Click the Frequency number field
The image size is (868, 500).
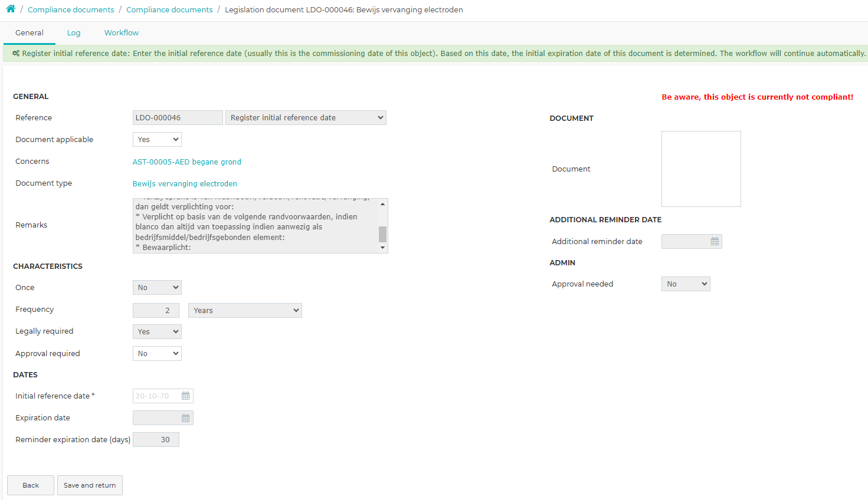pyautogui.click(x=156, y=311)
